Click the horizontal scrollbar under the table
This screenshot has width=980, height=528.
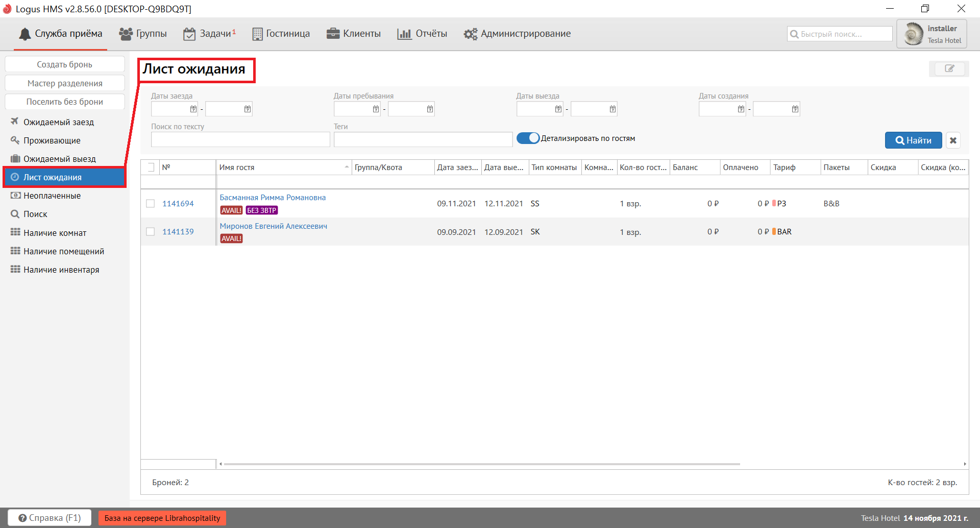pyautogui.click(x=481, y=464)
